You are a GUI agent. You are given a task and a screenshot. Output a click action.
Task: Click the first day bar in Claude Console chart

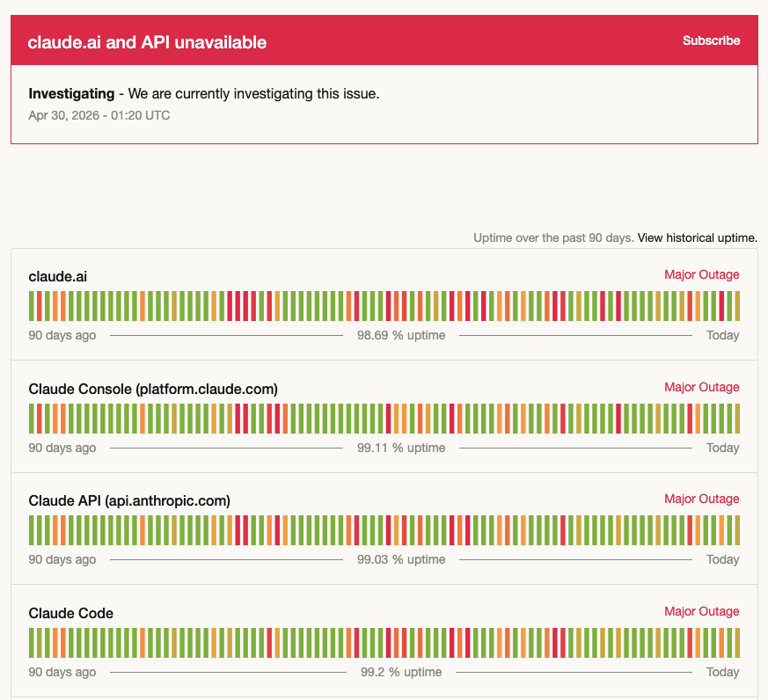32,419
